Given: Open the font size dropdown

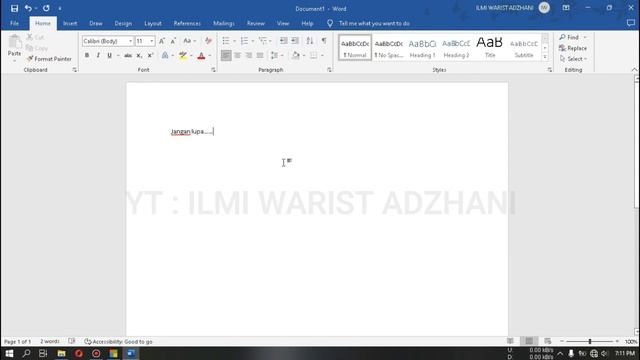Looking at the screenshot, I should pos(151,41).
